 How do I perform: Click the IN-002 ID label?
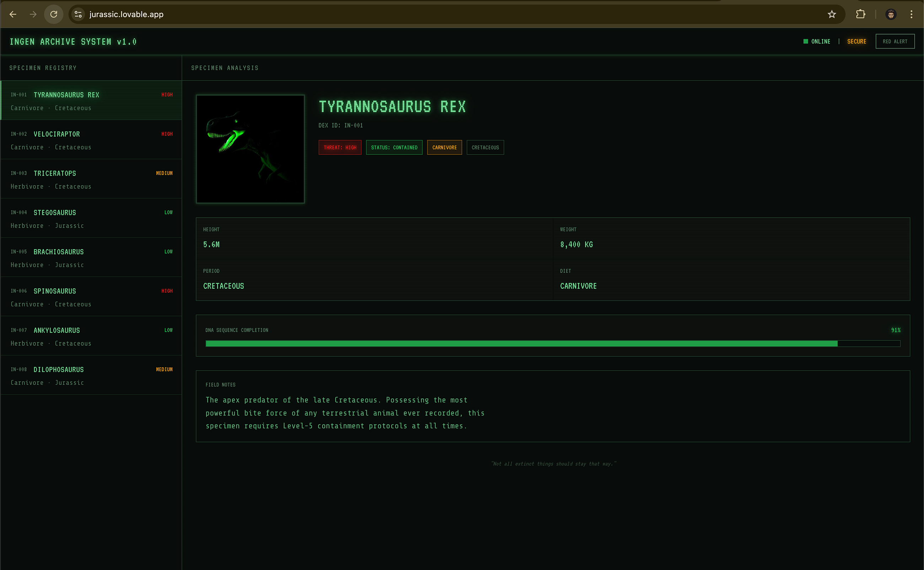pyautogui.click(x=19, y=134)
